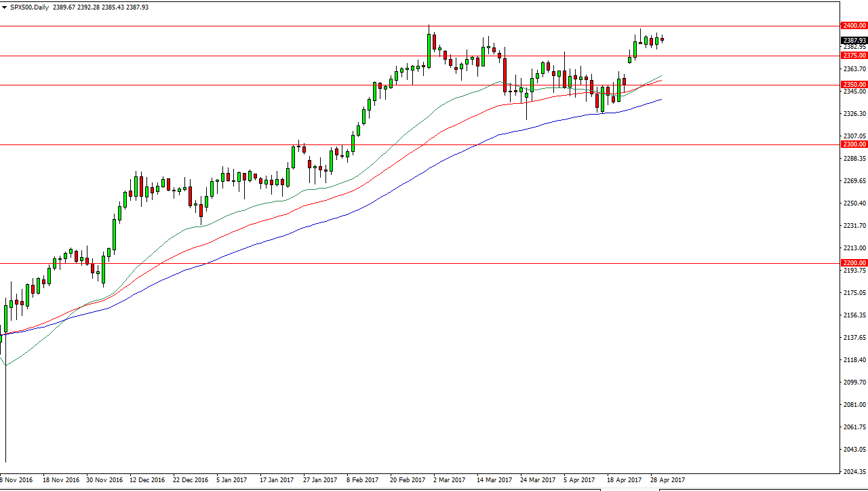Click the 2024.35 value on price axis
This screenshot has height=491, width=868.
coord(854,471)
